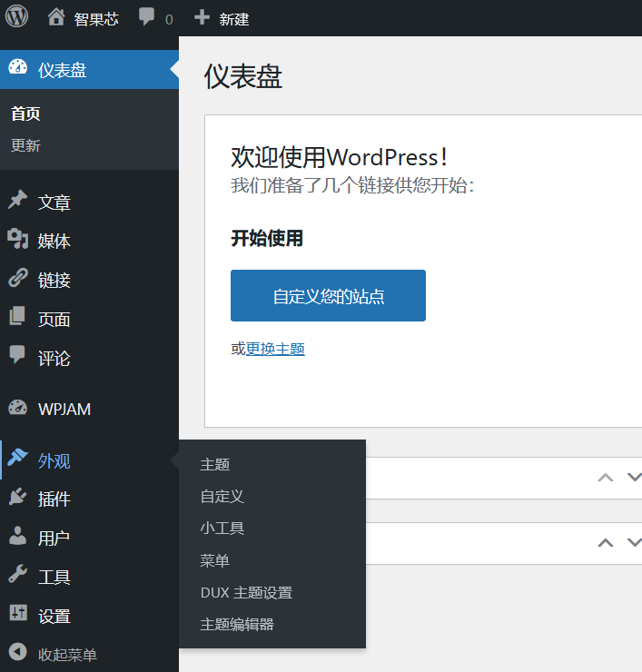This screenshot has width=642, height=672.
Task: Go to 首页 submenu entry
Action: tap(25, 114)
